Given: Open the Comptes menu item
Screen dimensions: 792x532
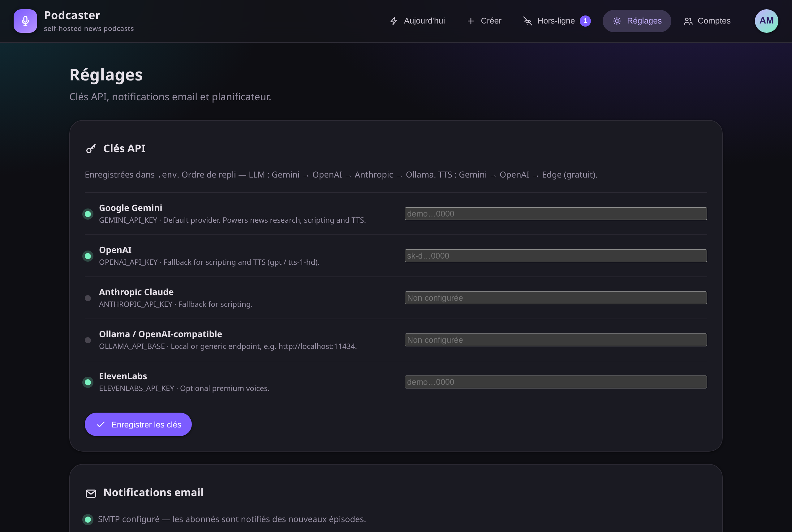Looking at the screenshot, I should pyautogui.click(x=707, y=21).
